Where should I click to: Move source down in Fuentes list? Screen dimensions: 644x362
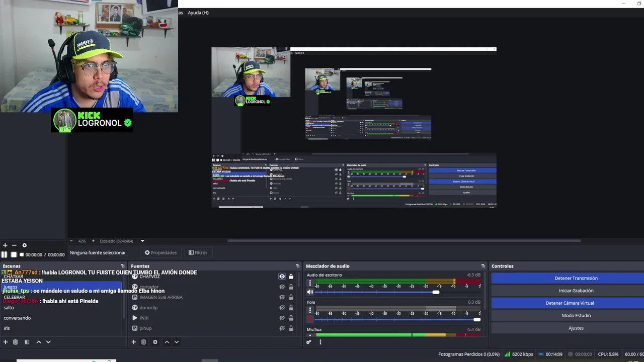pyautogui.click(x=176, y=342)
